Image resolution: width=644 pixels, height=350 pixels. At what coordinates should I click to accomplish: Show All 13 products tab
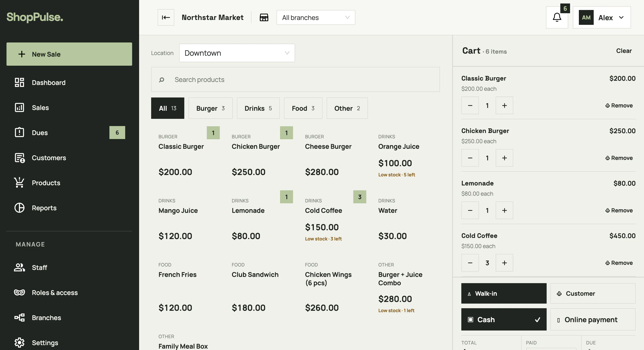pos(168,108)
